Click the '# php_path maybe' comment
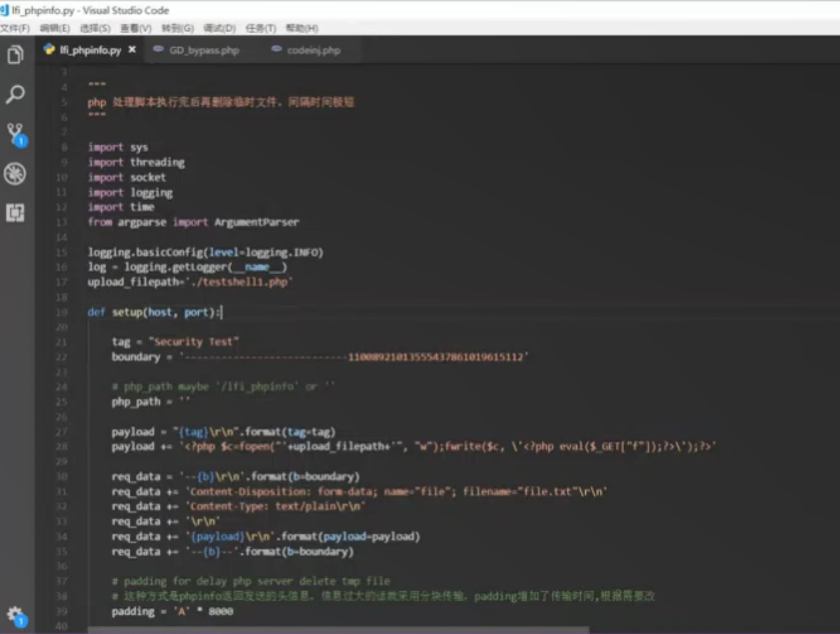This screenshot has height=634, width=840. (x=223, y=386)
